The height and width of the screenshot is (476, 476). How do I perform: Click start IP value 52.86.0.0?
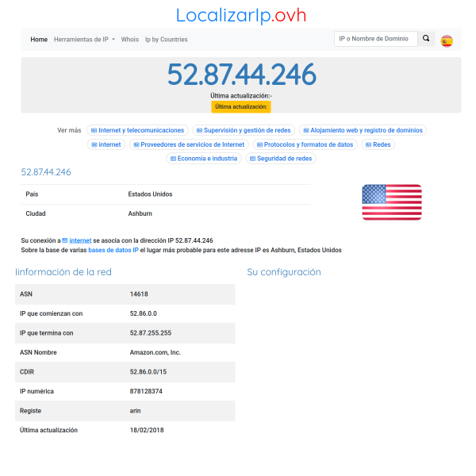pos(144,313)
